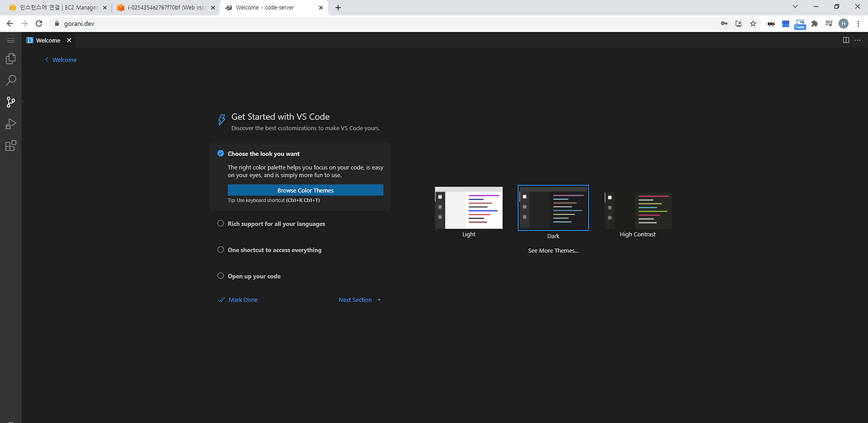Expand the Next Section of the walkthrough
Screen dimensions: 868x423
[355, 299]
